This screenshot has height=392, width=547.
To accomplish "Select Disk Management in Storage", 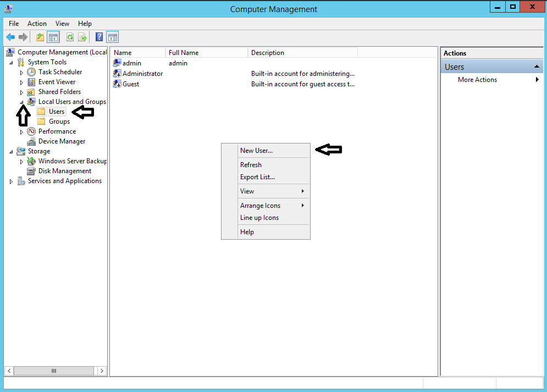I will (x=64, y=171).
